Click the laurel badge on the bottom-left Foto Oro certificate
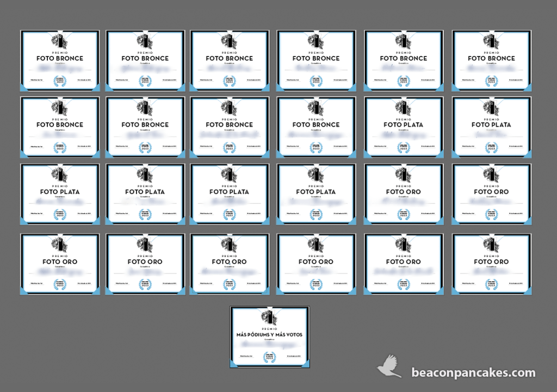557x392 pixels. 60,284
